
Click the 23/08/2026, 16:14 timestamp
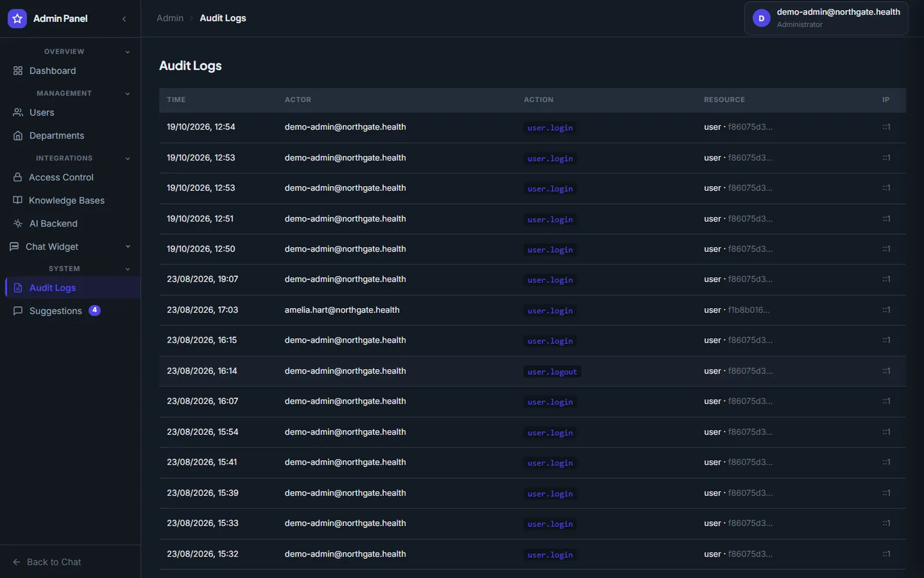[202, 370]
